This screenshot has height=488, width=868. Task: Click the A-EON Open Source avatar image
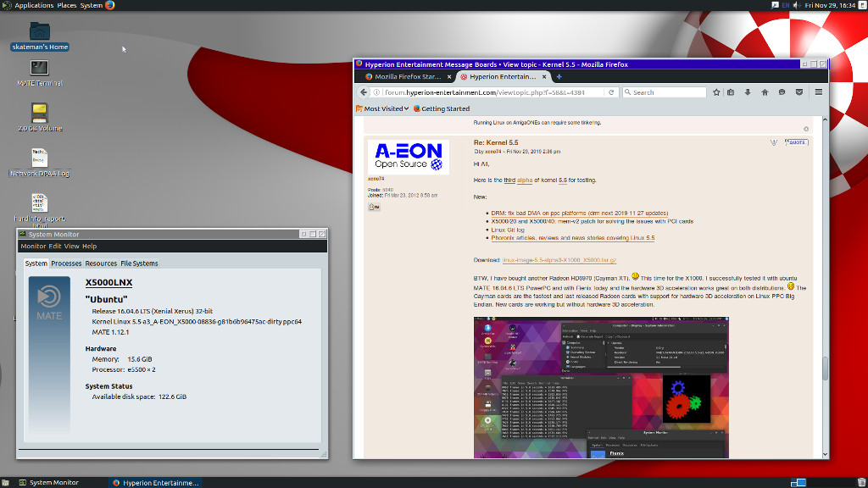(409, 157)
